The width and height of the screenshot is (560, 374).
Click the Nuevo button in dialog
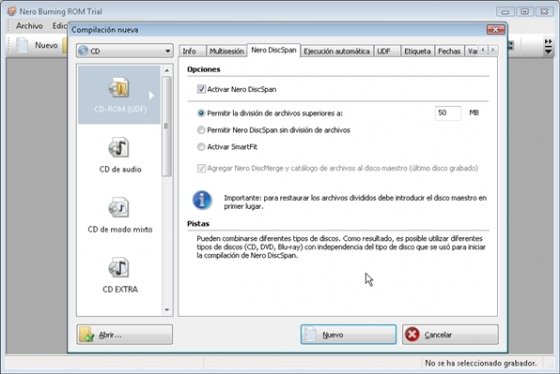pos(348,334)
